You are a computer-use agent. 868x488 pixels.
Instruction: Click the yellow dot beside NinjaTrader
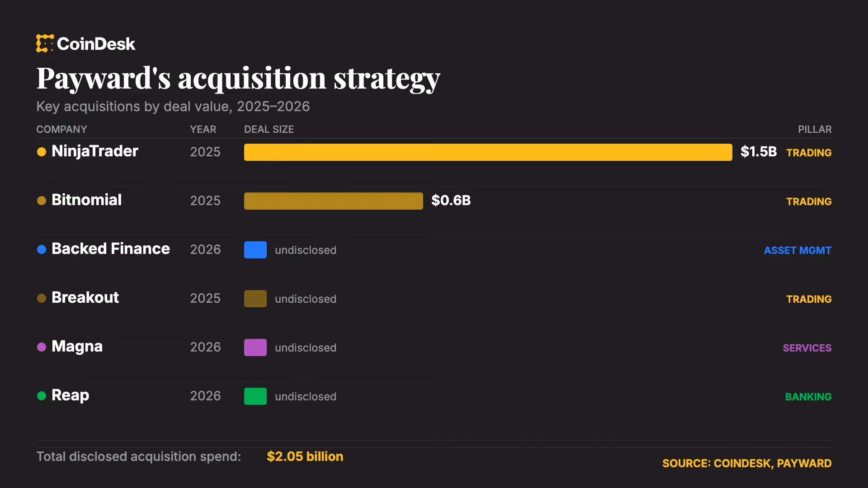click(x=42, y=152)
